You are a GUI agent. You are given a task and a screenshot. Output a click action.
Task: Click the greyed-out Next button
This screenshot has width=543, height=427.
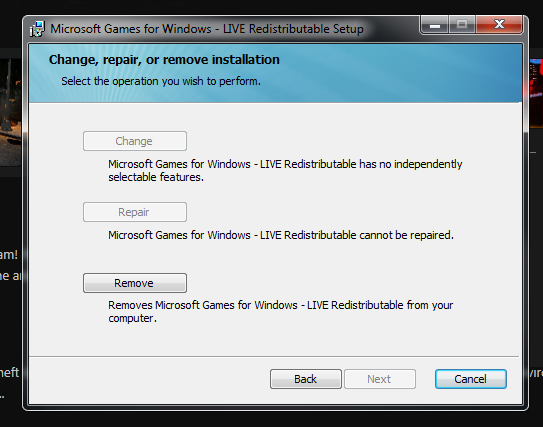pyautogui.click(x=380, y=379)
